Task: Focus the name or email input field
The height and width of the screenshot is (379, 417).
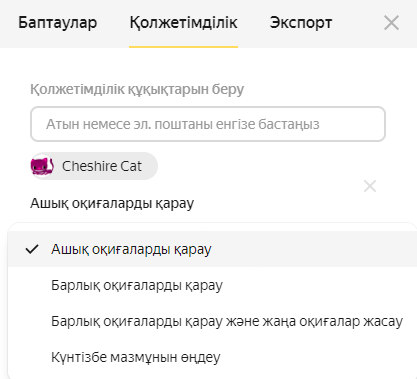Action: pos(208,124)
